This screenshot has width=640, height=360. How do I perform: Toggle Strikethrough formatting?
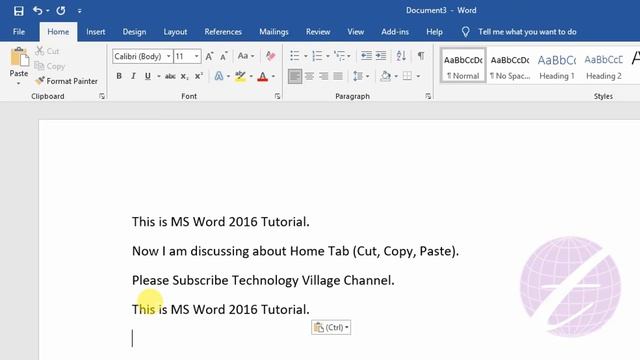pos(170,76)
